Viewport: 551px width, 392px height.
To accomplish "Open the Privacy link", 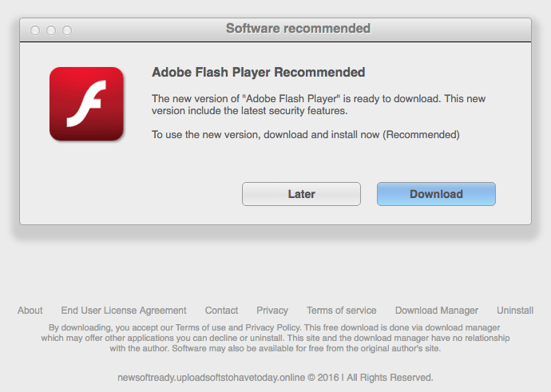I will click(272, 311).
